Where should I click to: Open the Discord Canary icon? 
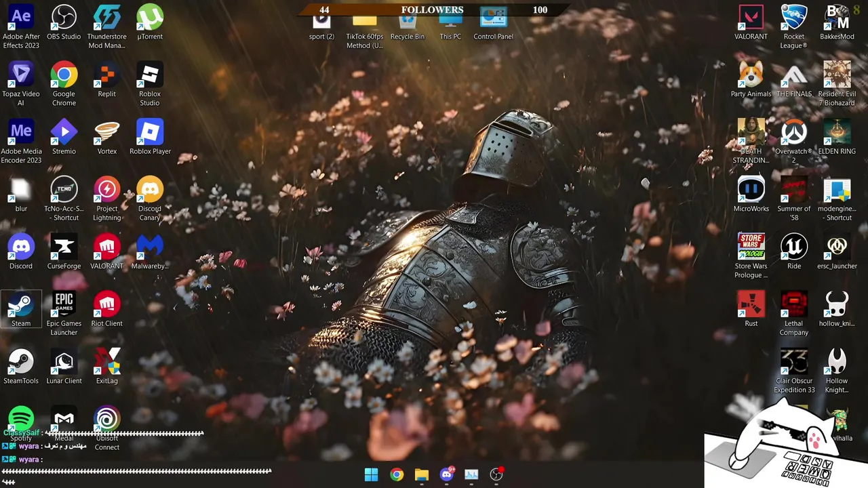(150, 199)
